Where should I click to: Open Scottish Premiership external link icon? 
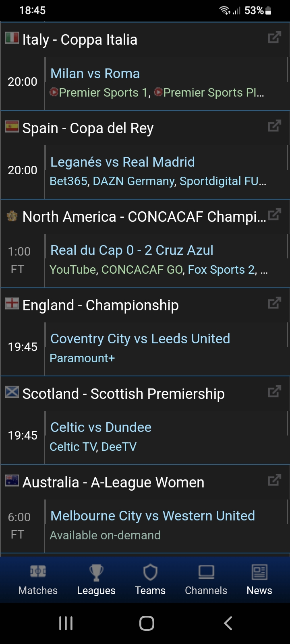[x=274, y=391]
